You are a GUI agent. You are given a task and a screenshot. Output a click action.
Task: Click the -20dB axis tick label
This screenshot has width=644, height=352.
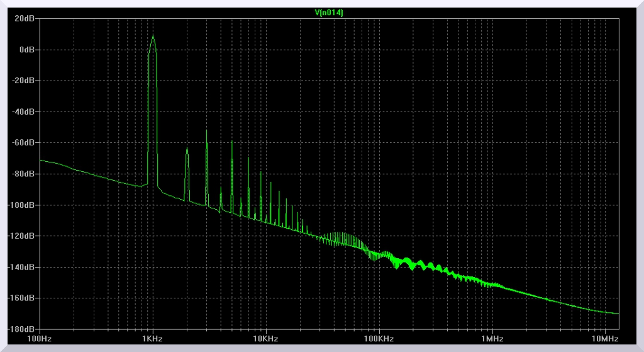(x=24, y=81)
